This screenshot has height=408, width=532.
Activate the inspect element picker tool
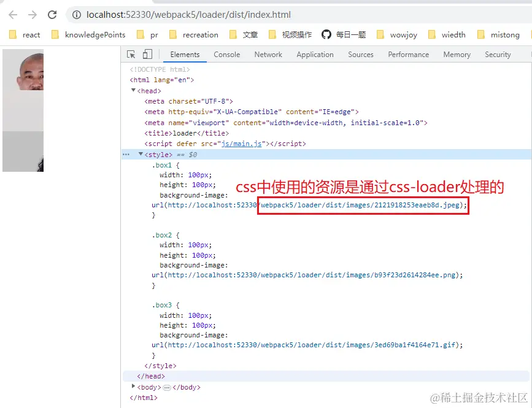(131, 54)
